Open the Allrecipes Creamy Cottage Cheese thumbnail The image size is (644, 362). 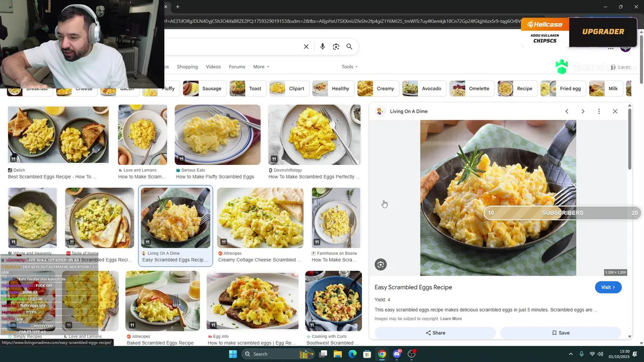(x=260, y=218)
